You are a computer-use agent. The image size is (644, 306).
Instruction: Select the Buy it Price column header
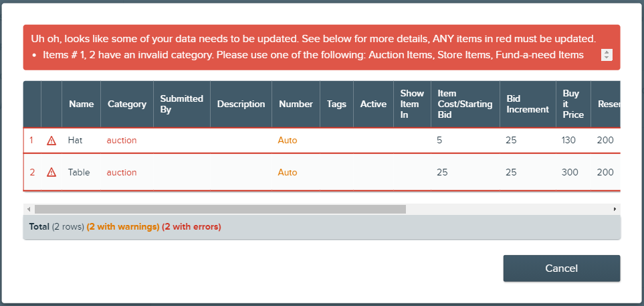(x=573, y=104)
